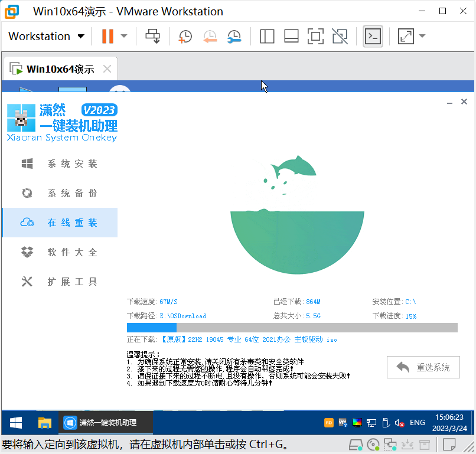Toggle the console view button

point(373,36)
